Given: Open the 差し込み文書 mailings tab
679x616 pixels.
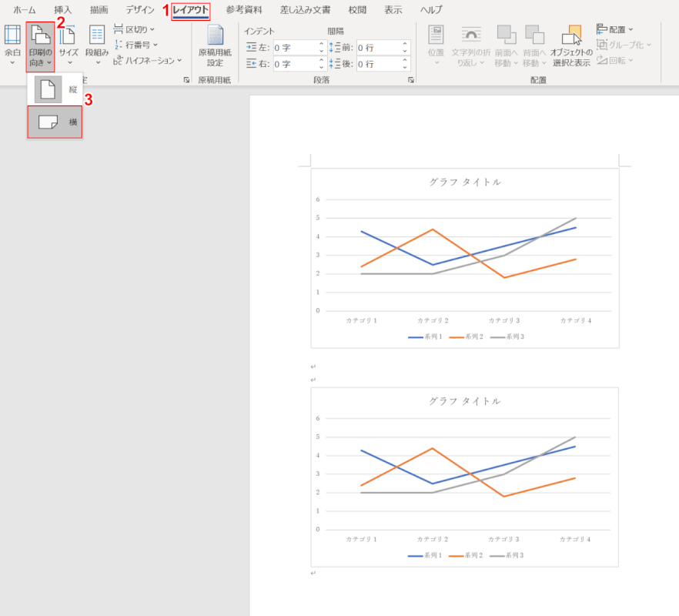Looking at the screenshot, I should coord(306,10).
